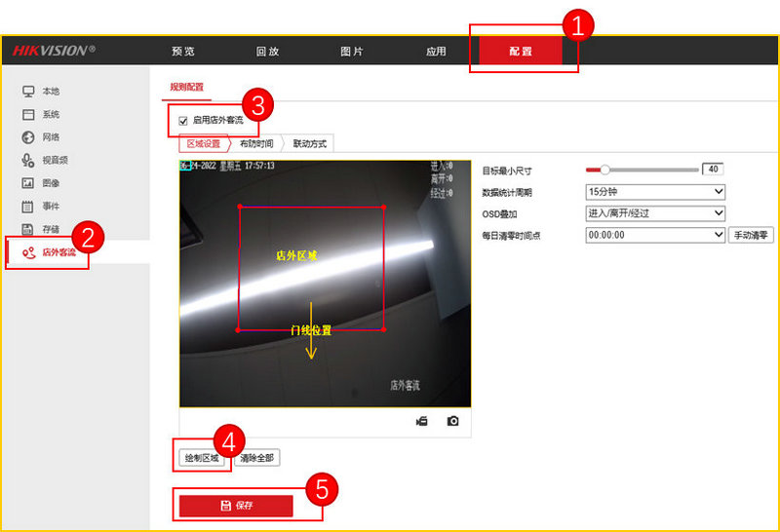Image resolution: width=780 pixels, height=532 pixels.
Task: Click the 事件 calendar icon
Action: pyautogui.click(x=28, y=206)
